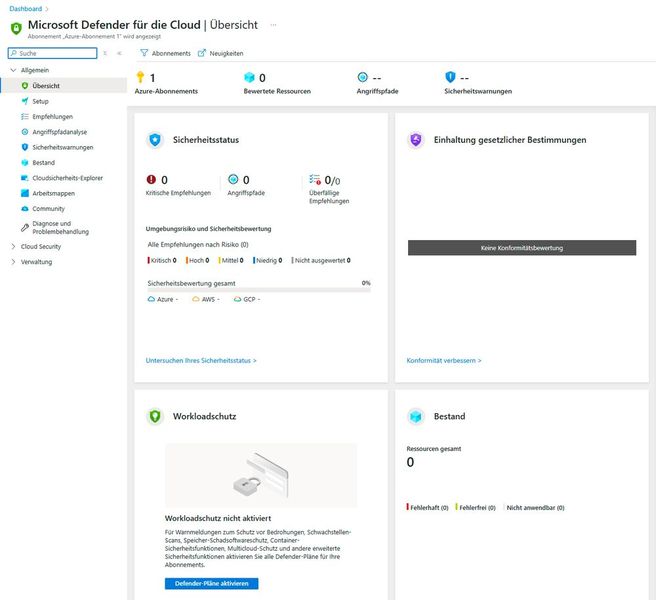Image resolution: width=656 pixels, height=600 pixels.
Task: Click the Bewertete Ressourcen label
Action: click(x=277, y=91)
